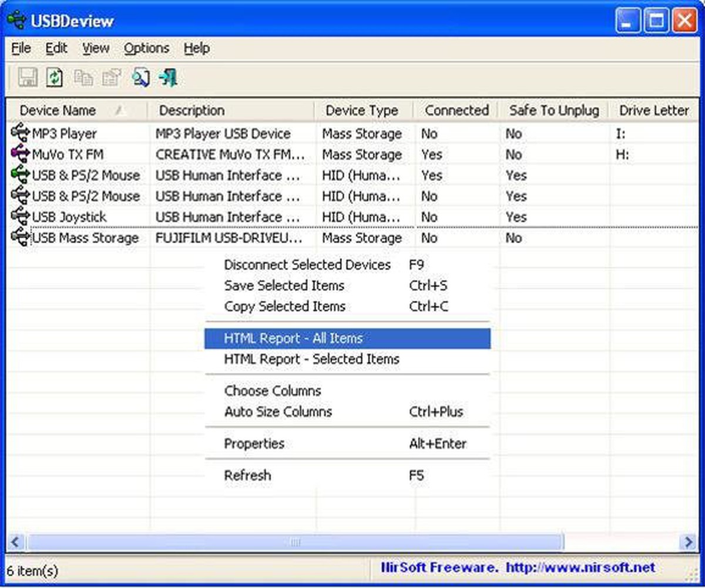705x588 pixels.
Task: Open the Options menu
Action: (146, 48)
